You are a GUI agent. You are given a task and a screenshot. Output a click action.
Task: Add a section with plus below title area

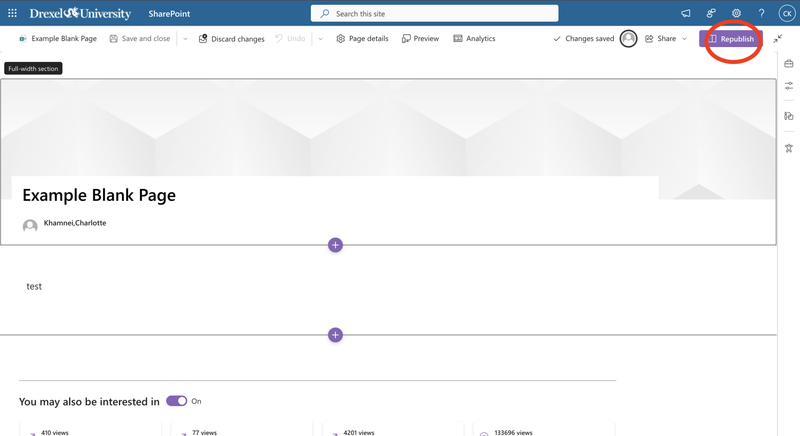(x=335, y=245)
